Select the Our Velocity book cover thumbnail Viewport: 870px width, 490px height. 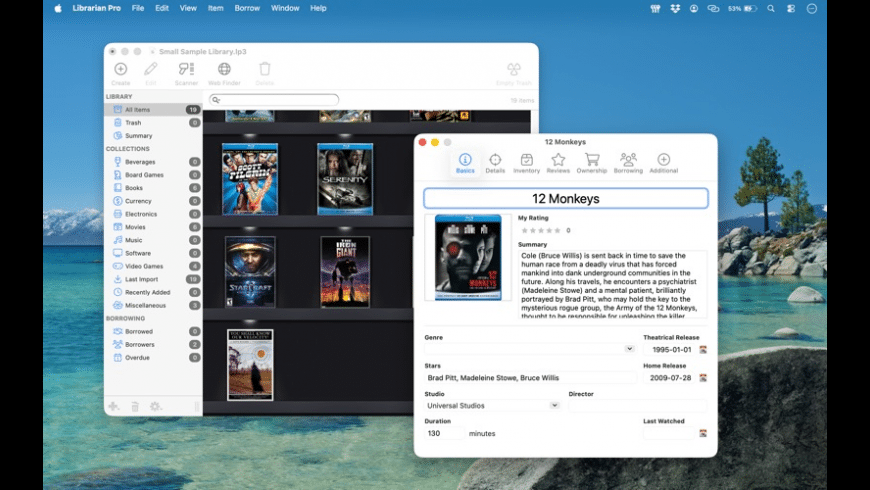(250, 365)
